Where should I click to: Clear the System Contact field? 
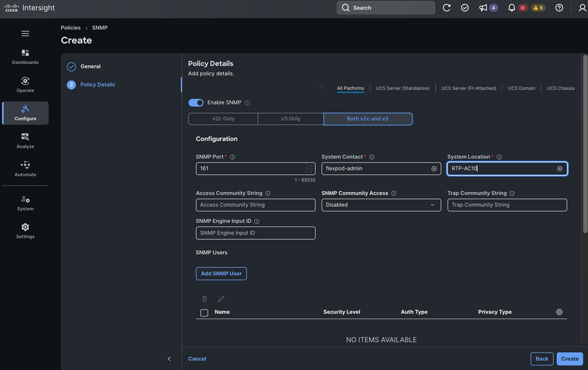click(434, 169)
